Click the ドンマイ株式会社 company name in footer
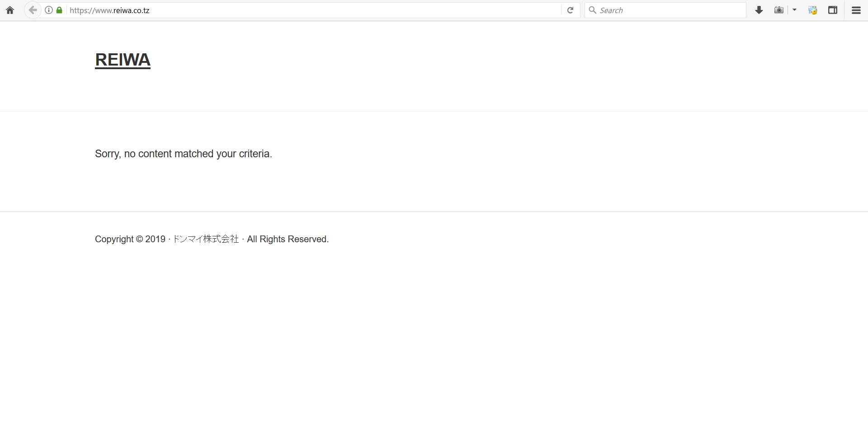The image size is (868, 447). click(206, 239)
